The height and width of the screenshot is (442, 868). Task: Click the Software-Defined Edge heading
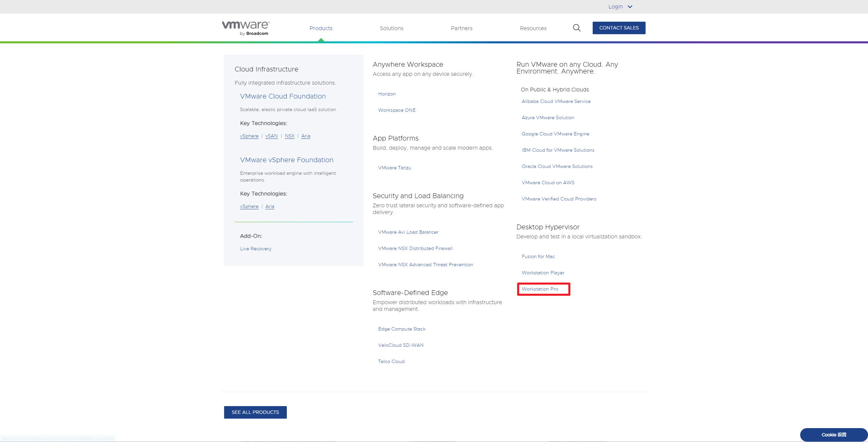click(x=410, y=293)
